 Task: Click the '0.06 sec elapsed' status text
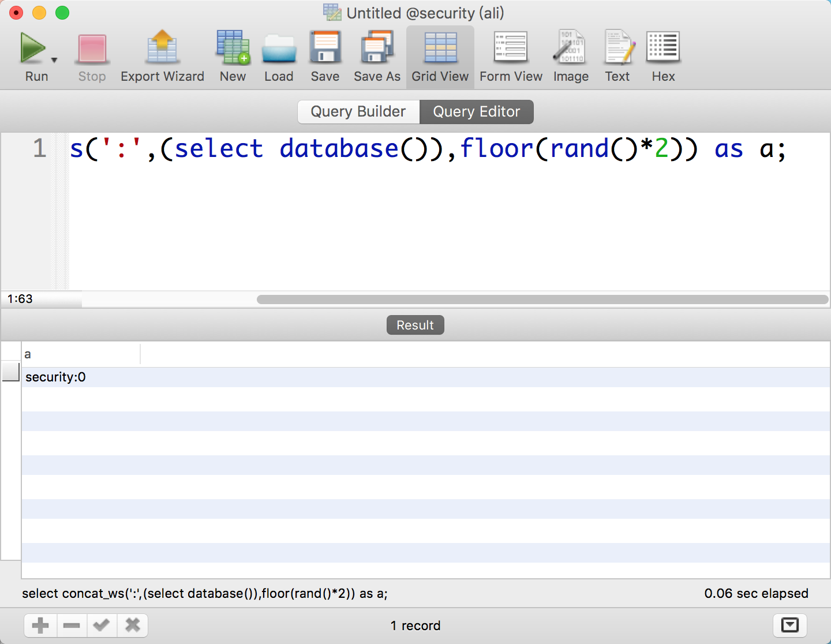[756, 594]
